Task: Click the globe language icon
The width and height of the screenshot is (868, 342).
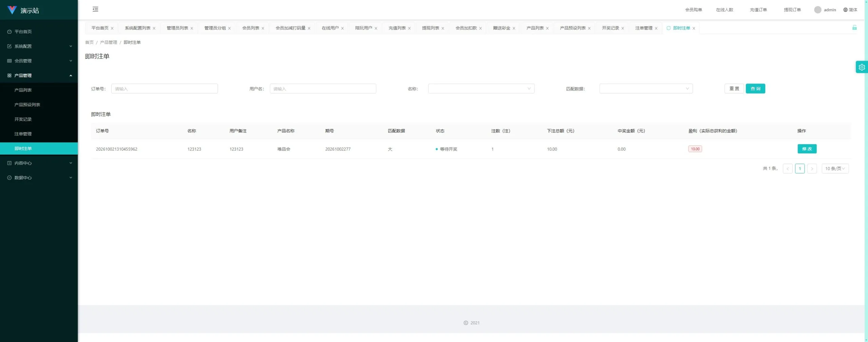Action: pos(845,10)
